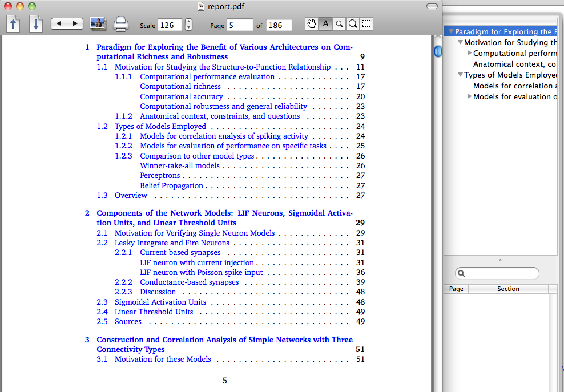The height and width of the screenshot is (392, 564).
Task: Open 'Computational robustness and general reliability' link
Action: coord(223,106)
